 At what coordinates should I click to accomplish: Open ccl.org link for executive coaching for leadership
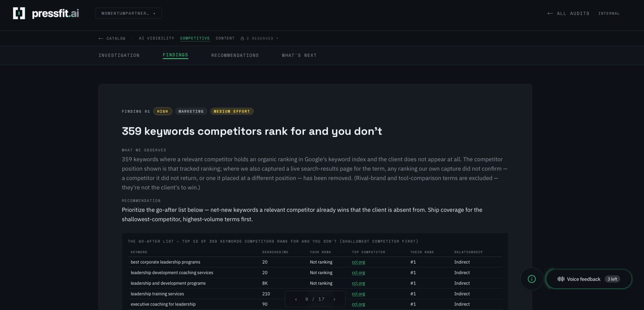(358, 304)
